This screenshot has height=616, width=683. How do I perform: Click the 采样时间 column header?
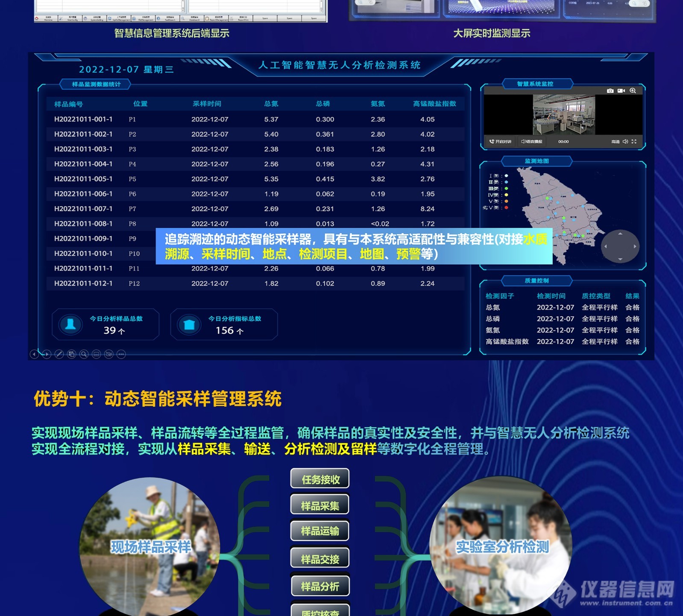click(x=207, y=104)
